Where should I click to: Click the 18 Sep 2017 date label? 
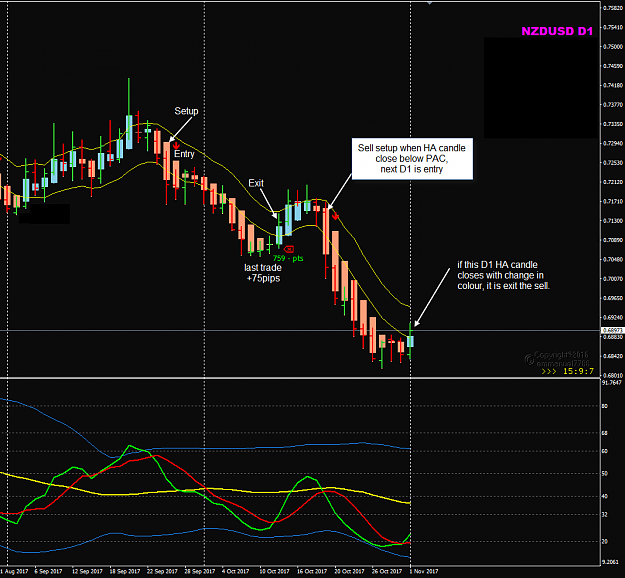125,571
